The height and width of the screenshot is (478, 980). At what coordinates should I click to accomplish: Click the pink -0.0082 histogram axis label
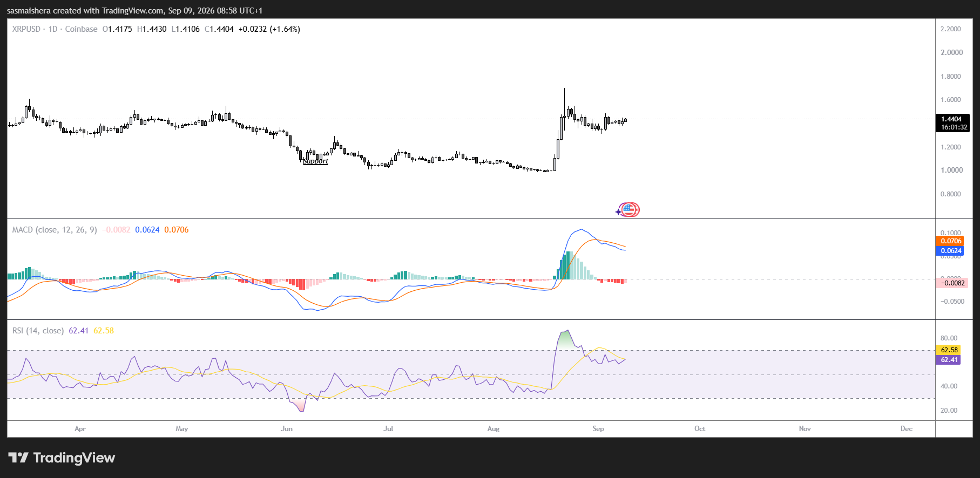[x=951, y=283]
